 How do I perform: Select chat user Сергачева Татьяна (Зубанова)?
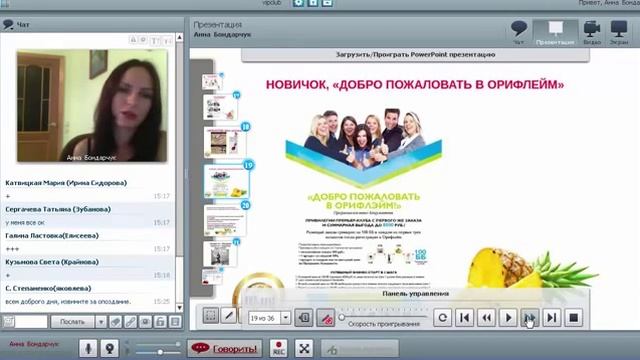pyautogui.click(x=58, y=209)
